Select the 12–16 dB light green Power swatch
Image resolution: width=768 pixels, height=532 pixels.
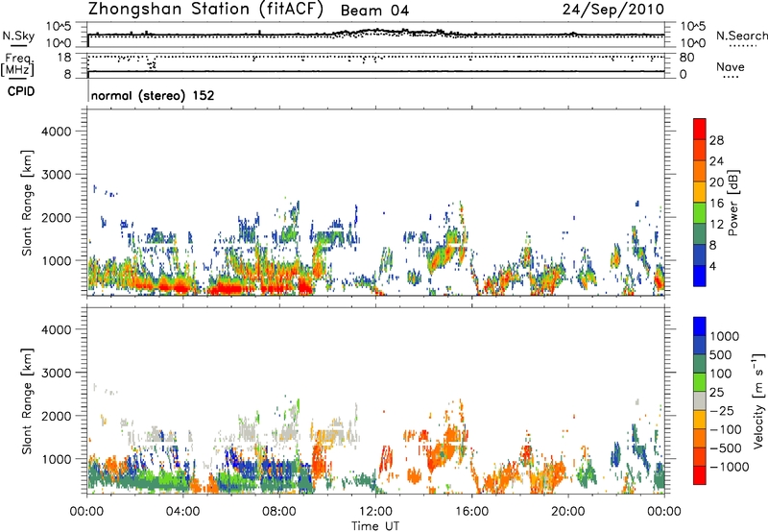[700, 213]
